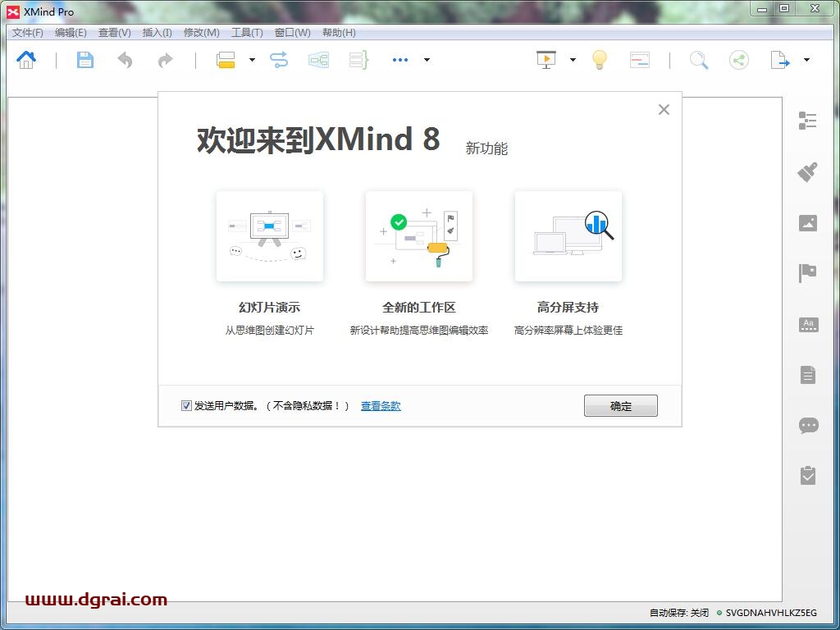
Task: Open the 查看条款 link
Action: pyautogui.click(x=381, y=405)
